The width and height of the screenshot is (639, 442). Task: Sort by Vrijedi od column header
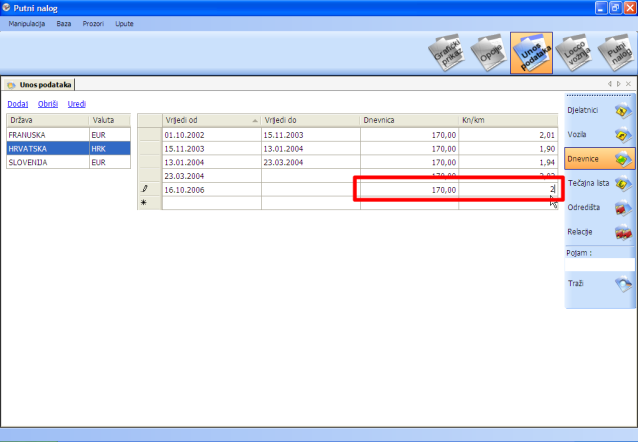212,120
